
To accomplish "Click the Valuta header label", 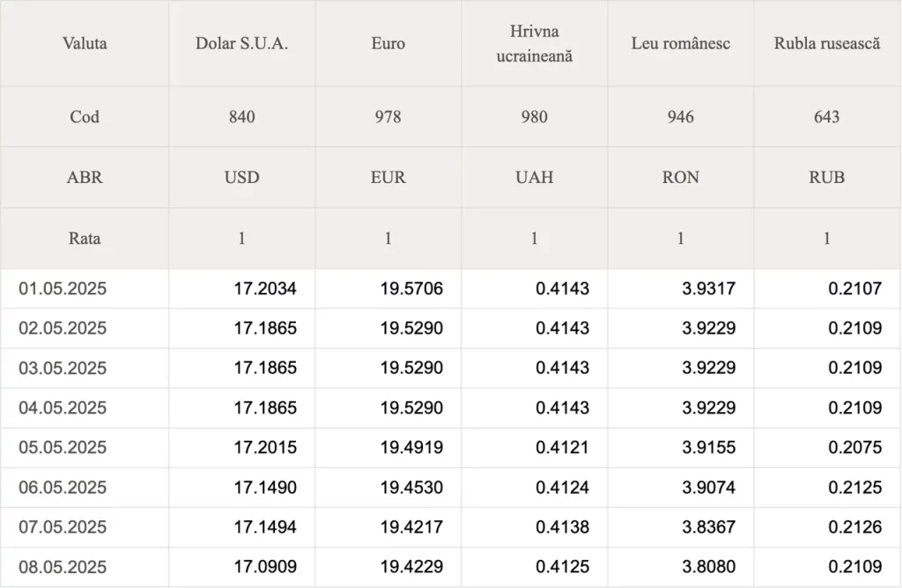I will click(x=85, y=44).
